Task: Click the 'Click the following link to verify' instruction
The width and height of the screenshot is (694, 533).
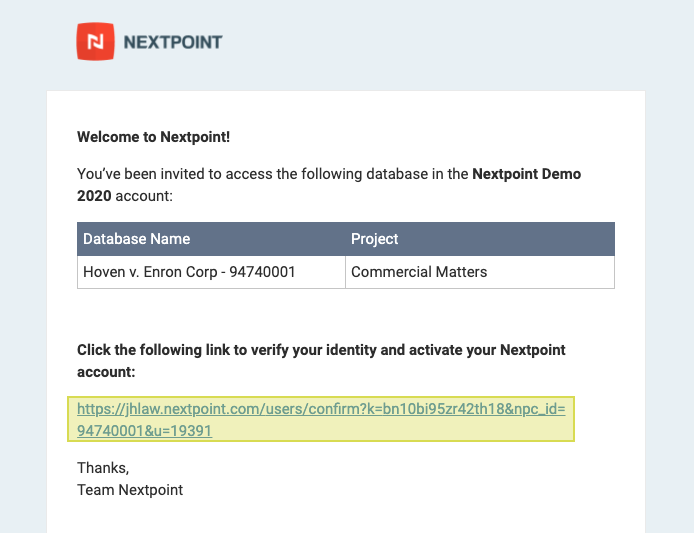Action: pyautogui.click(x=321, y=361)
